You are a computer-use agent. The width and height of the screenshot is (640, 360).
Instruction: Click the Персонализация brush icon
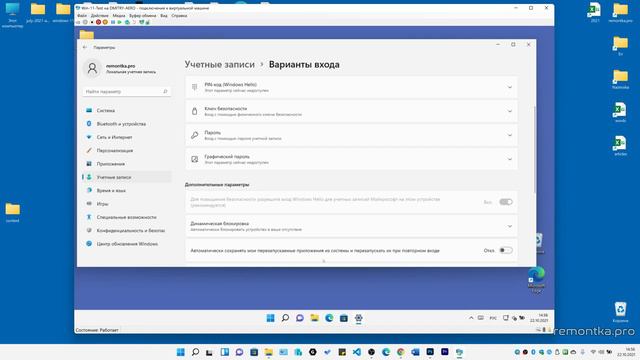[x=89, y=151]
